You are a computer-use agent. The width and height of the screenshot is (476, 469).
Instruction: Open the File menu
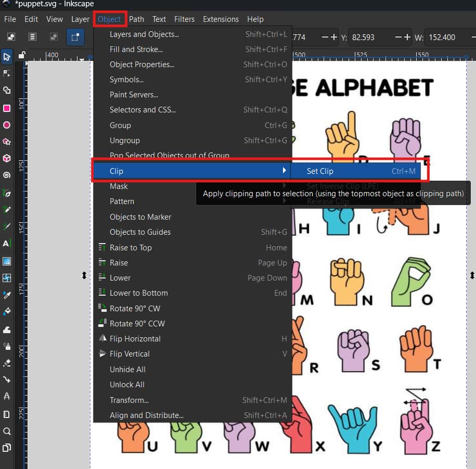(x=10, y=19)
